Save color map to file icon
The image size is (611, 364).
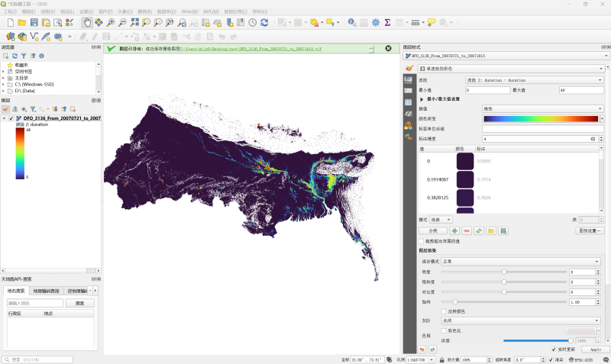tap(503, 231)
